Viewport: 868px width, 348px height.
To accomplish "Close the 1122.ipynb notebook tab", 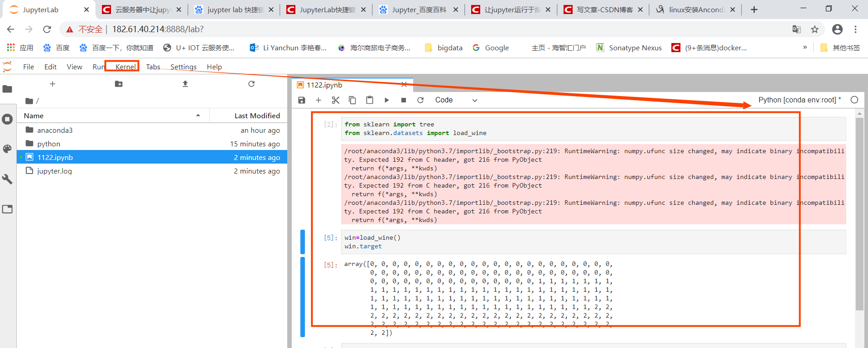I will coord(404,85).
